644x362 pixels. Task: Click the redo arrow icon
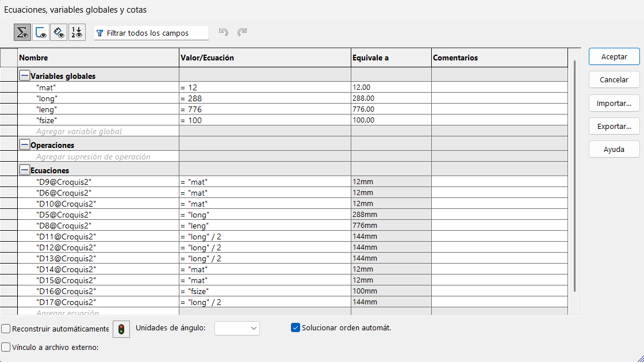click(x=242, y=33)
